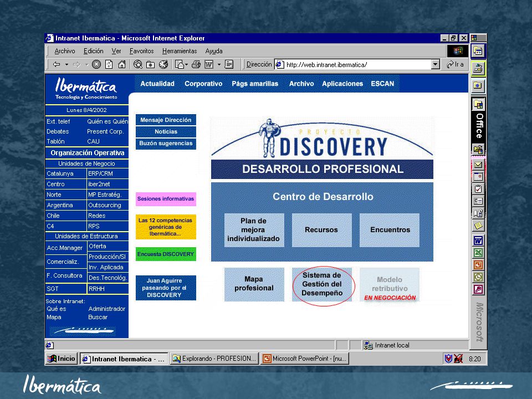Image resolution: width=532 pixels, height=399 pixels.
Task: Click the Forward arrow in the IE toolbar
Action: (x=76, y=64)
